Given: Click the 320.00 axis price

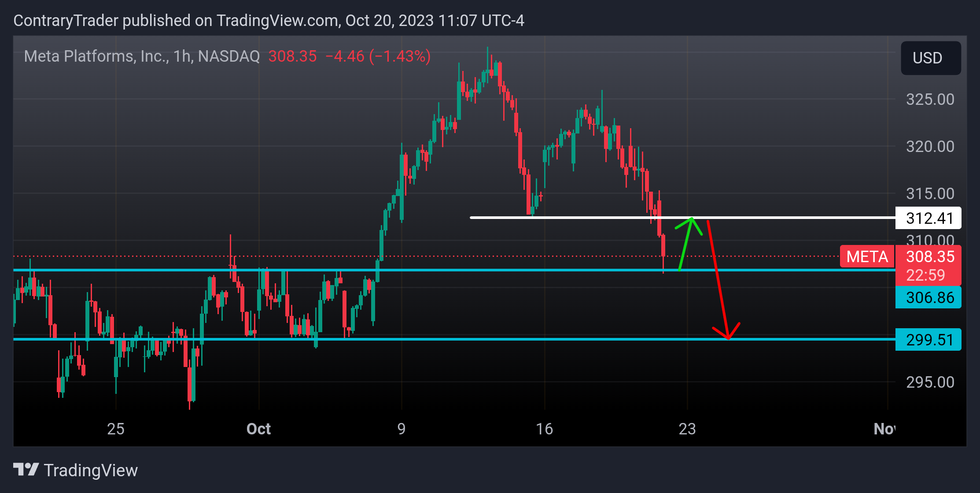Looking at the screenshot, I should pyautogui.click(x=930, y=146).
